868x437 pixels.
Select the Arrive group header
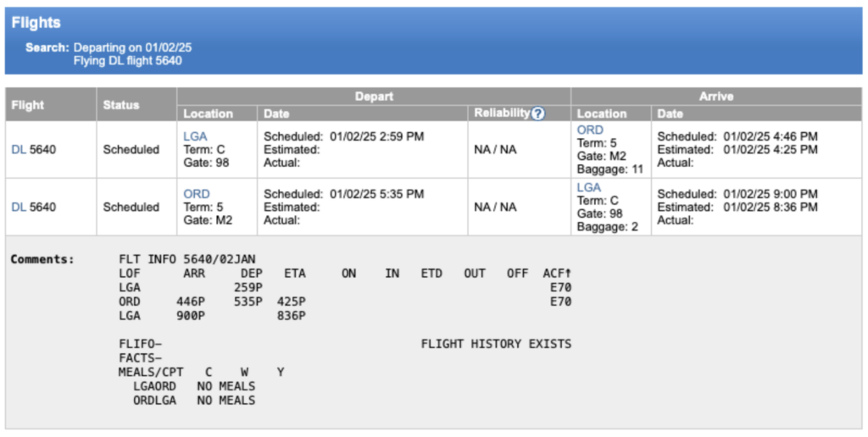pos(715,97)
